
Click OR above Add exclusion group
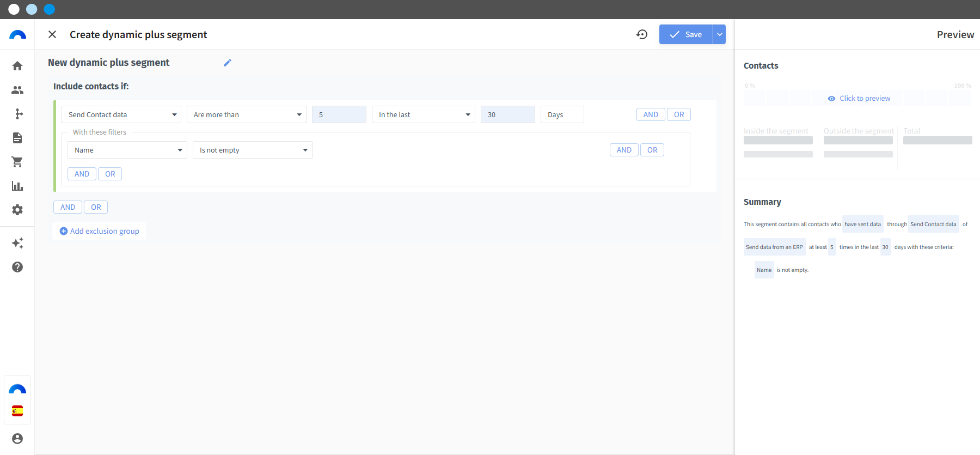click(96, 207)
